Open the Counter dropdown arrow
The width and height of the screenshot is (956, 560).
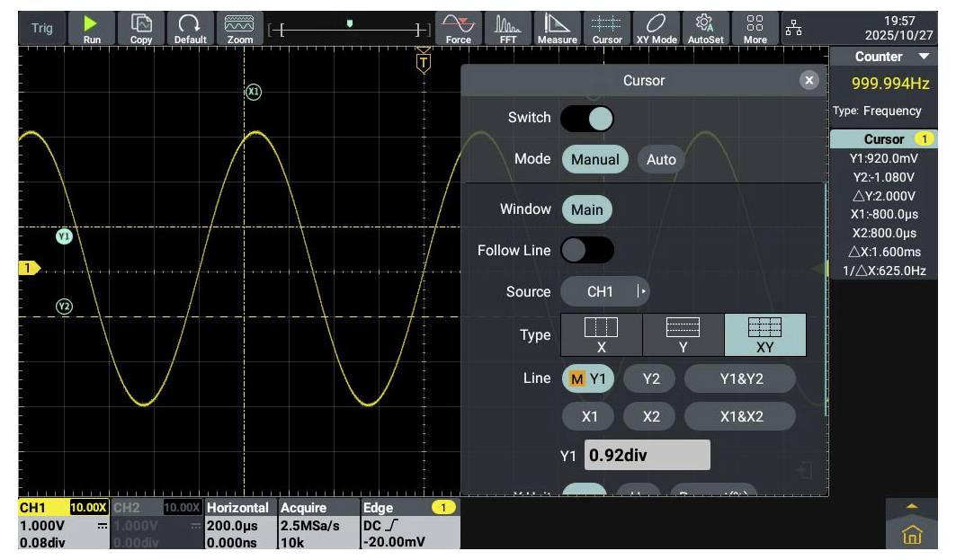(925, 57)
